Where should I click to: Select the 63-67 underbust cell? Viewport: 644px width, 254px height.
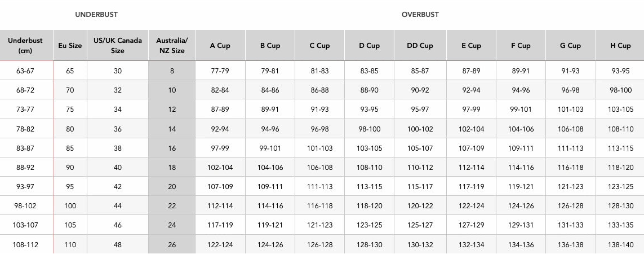pos(25,71)
